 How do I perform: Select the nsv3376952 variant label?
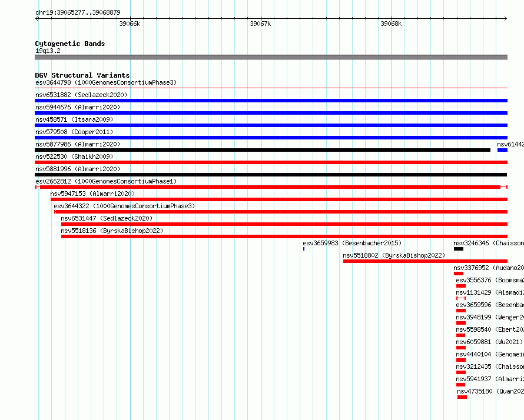tap(489, 268)
